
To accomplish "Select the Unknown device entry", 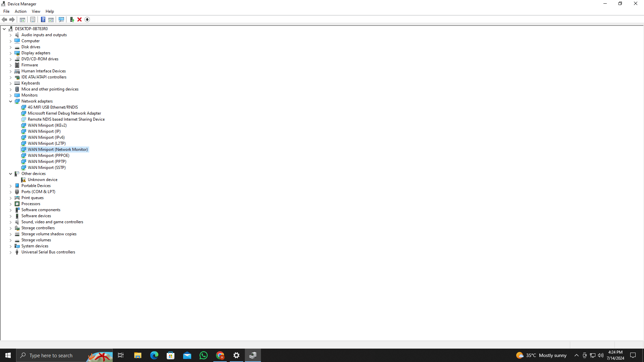I will pos(42,180).
